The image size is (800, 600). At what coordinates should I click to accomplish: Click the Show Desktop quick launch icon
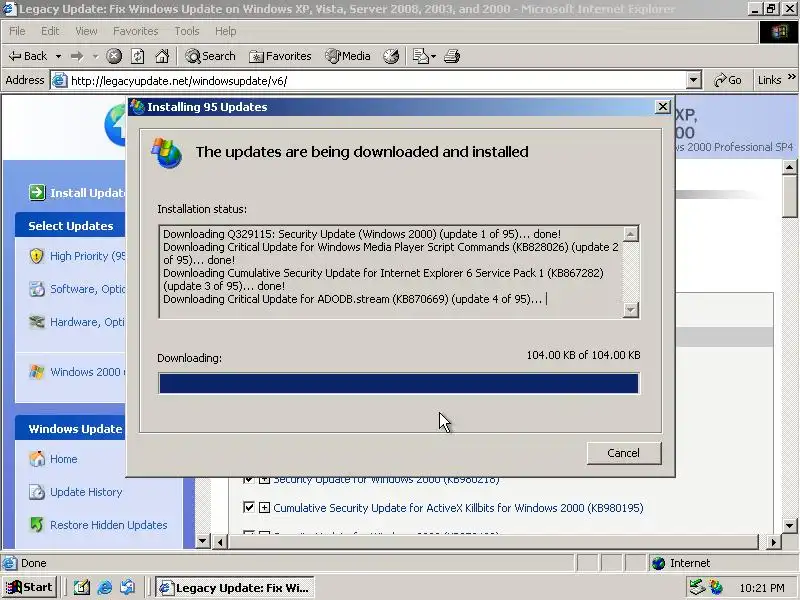tap(82, 588)
